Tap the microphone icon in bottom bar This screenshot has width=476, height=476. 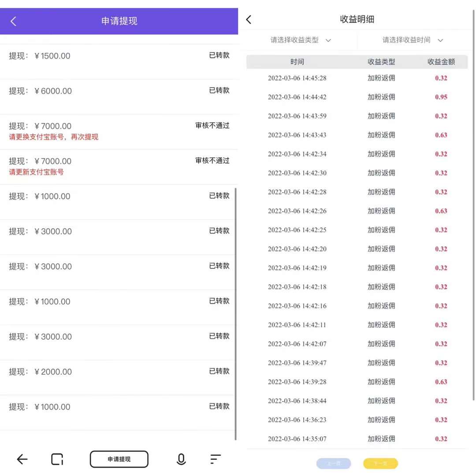[x=181, y=459]
